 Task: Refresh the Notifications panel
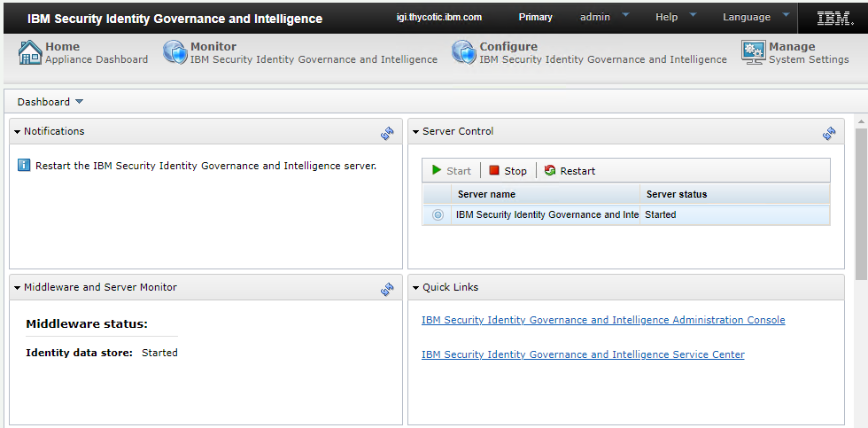click(x=388, y=133)
